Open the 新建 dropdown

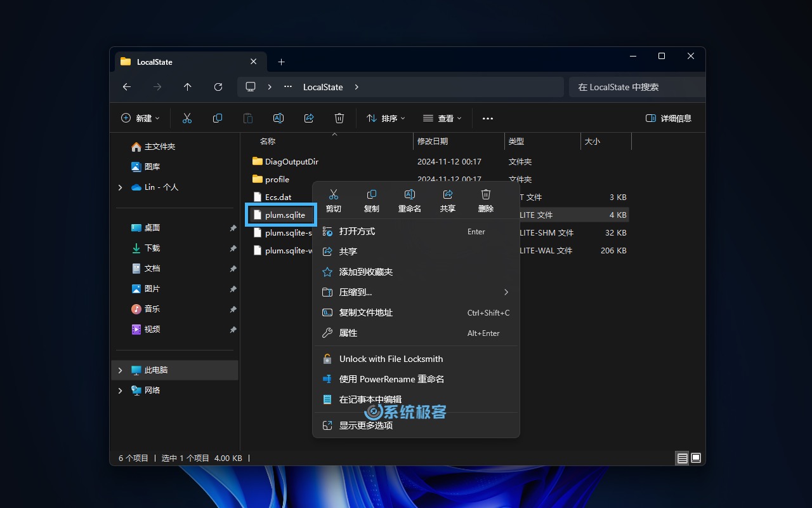(x=140, y=118)
